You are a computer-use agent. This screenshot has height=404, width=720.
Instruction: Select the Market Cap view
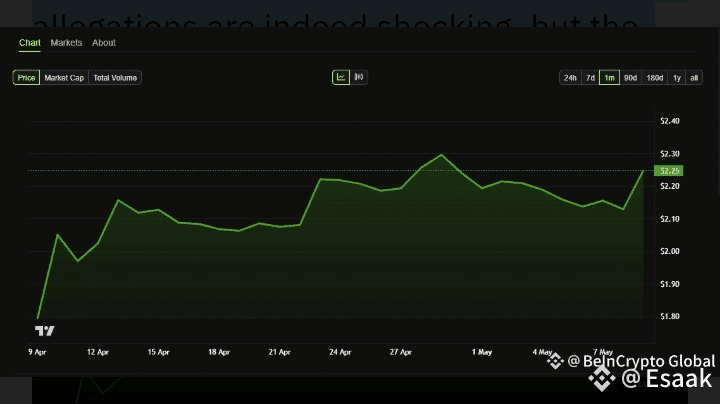64,78
